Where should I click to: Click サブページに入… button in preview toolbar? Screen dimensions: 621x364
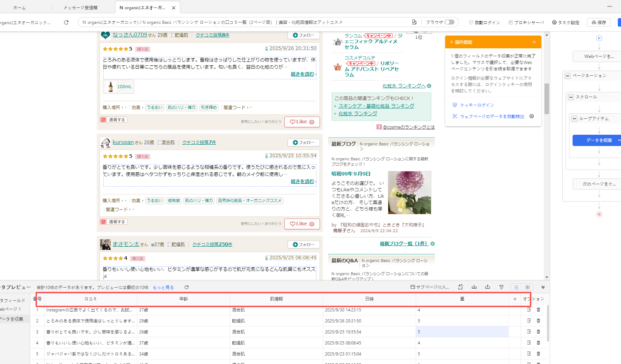pyautogui.click(x=430, y=287)
